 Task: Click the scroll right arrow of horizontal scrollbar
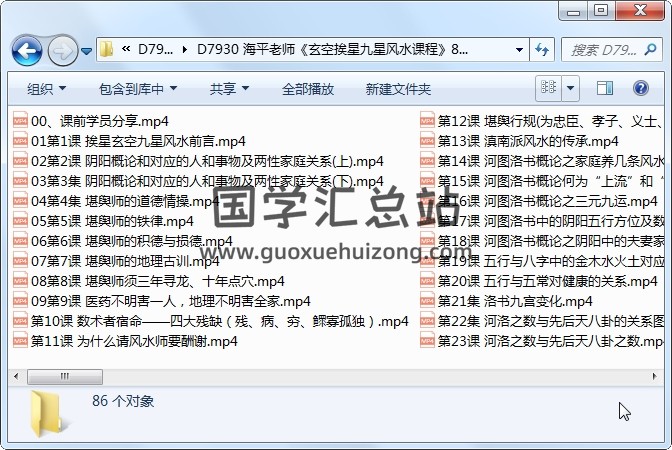tap(654, 377)
